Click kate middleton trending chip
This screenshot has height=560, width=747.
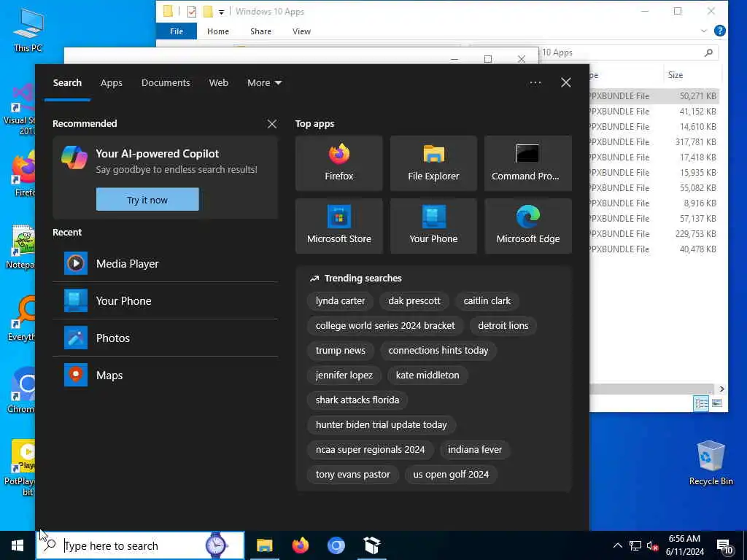[x=427, y=376]
